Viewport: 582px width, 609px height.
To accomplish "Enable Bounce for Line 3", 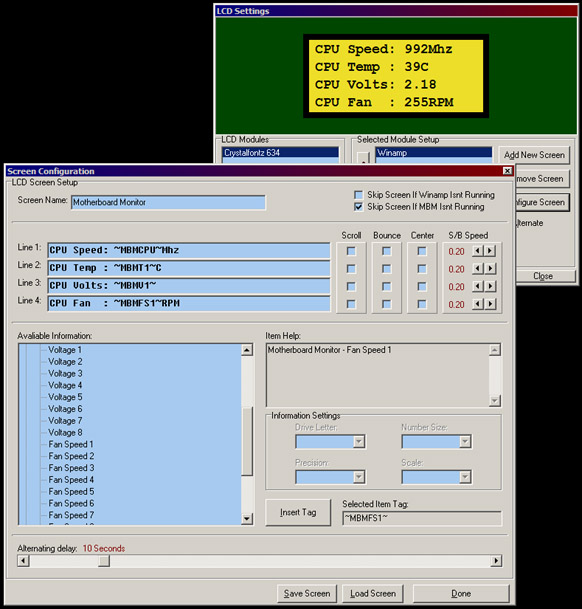I will coord(387,287).
